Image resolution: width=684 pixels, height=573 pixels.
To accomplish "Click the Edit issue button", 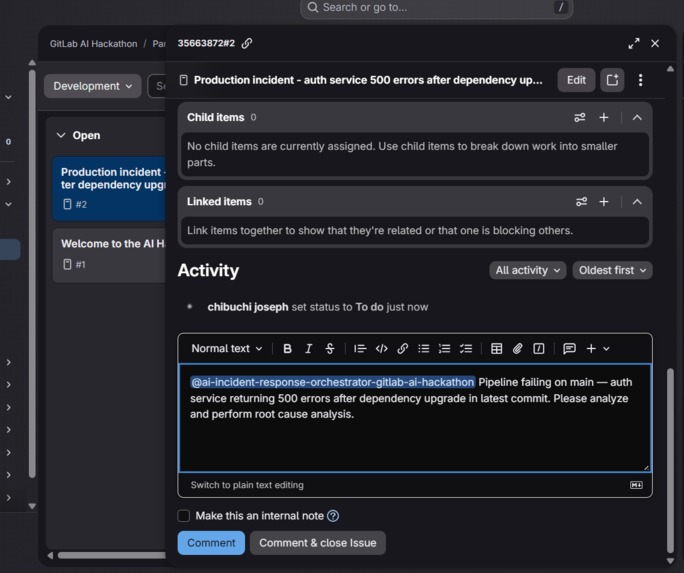I will tap(576, 80).
